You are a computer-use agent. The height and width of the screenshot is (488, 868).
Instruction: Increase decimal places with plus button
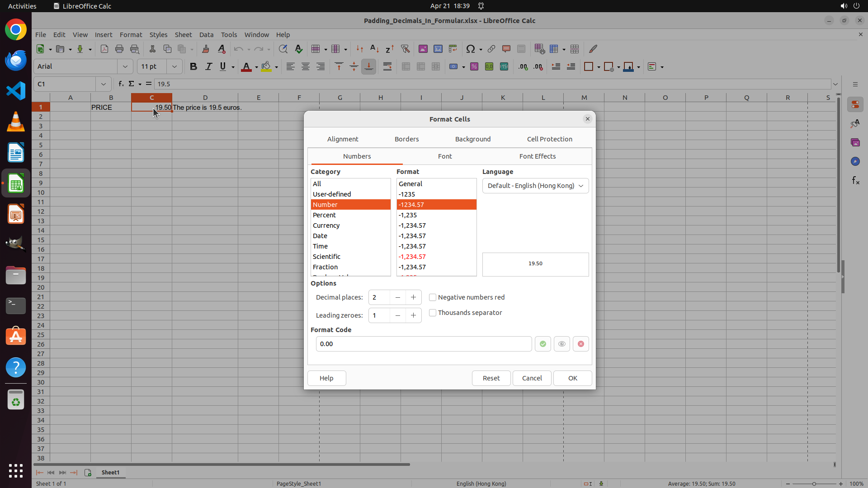[x=413, y=297]
